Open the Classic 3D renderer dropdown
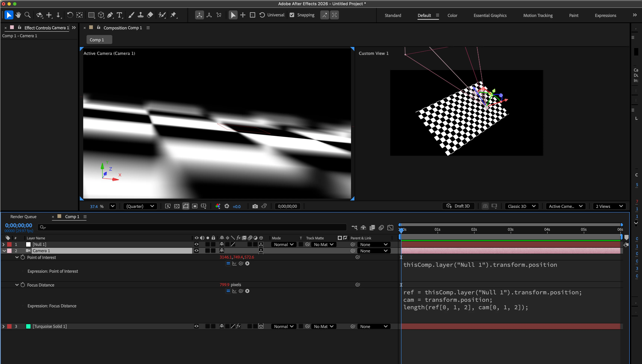Screen dimensions: 642x364 [x=521, y=206]
